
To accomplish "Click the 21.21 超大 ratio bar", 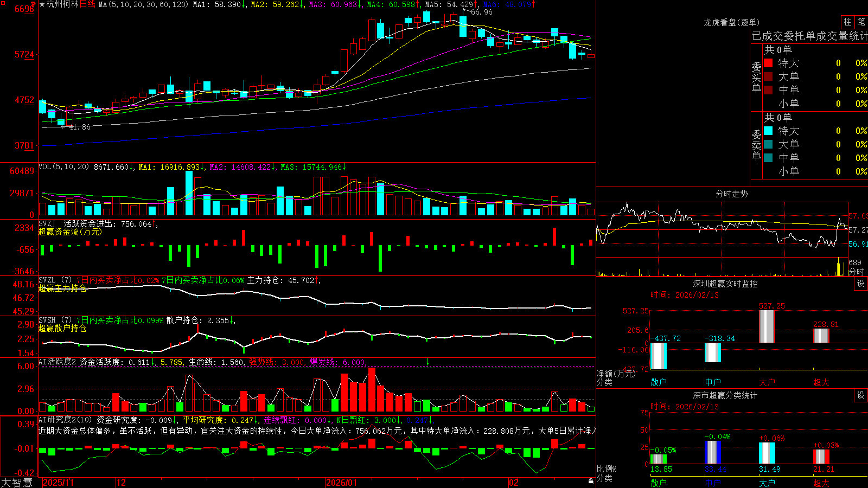I will [x=821, y=457].
